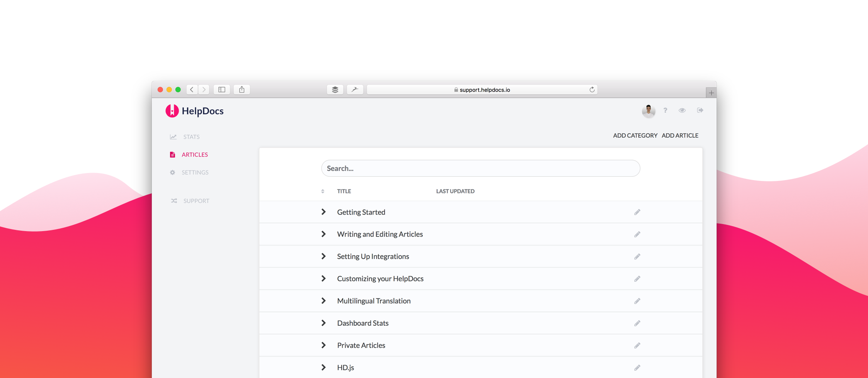Screen dimensions: 868x378
Task: Sign out using the logout arrow icon
Action: (700, 110)
